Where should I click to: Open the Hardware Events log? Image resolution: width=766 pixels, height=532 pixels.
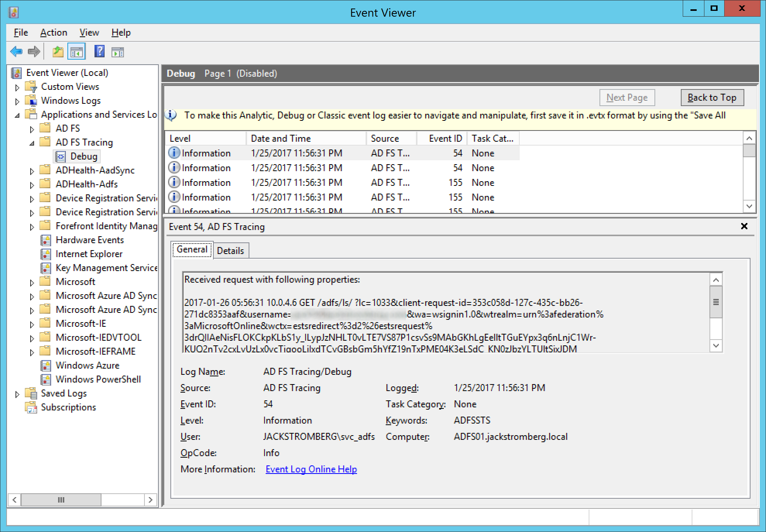pos(89,240)
